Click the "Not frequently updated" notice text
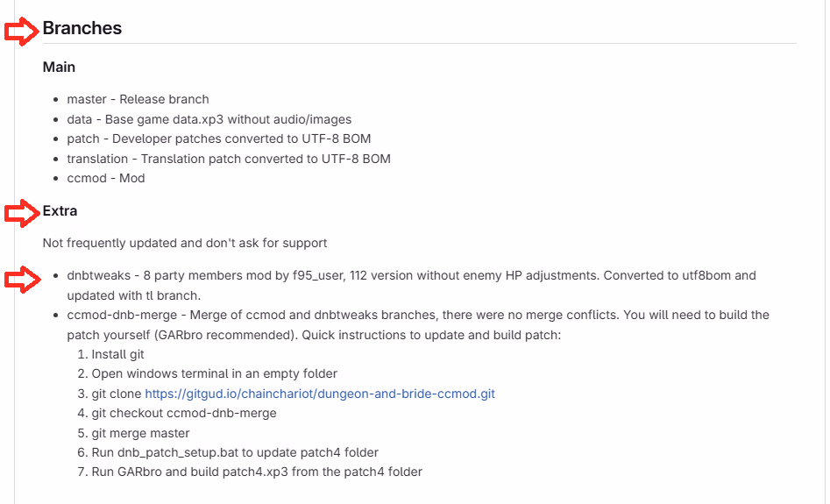The height and width of the screenshot is (504, 830). pyautogui.click(x=184, y=243)
